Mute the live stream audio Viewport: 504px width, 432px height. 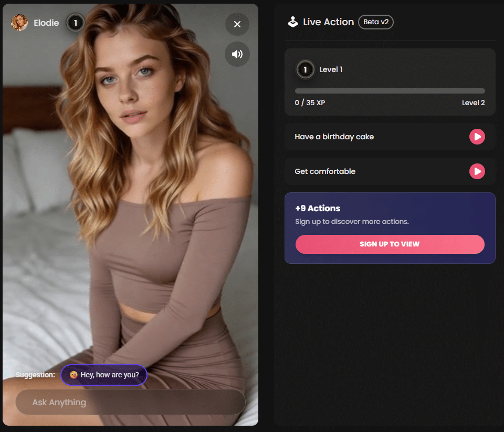pyautogui.click(x=237, y=54)
